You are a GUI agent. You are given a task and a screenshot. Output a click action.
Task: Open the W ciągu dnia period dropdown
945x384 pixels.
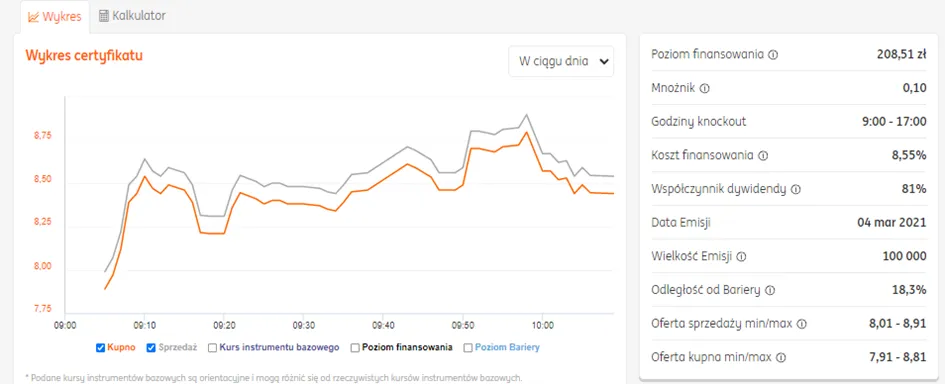tap(561, 61)
